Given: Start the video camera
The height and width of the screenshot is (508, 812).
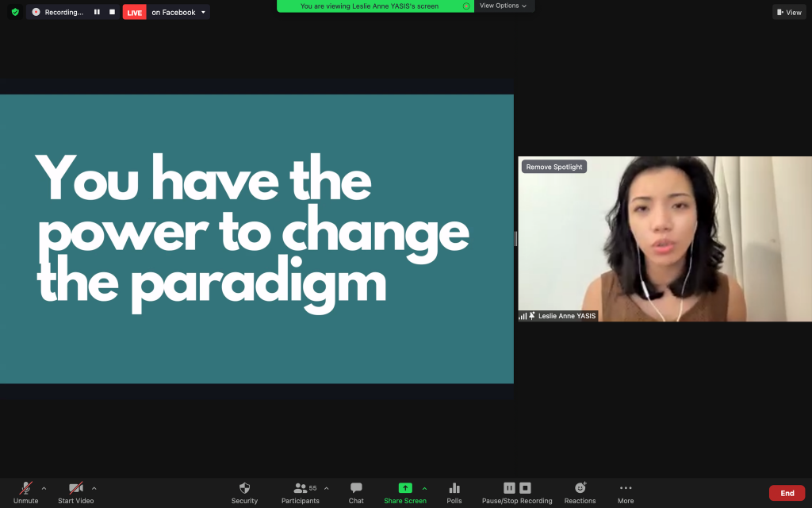Looking at the screenshot, I should (75, 492).
